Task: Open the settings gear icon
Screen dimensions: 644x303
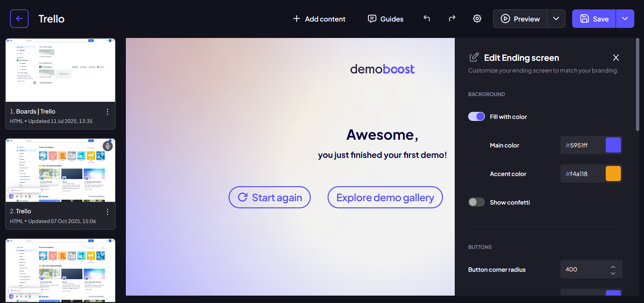Action: pyautogui.click(x=477, y=18)
